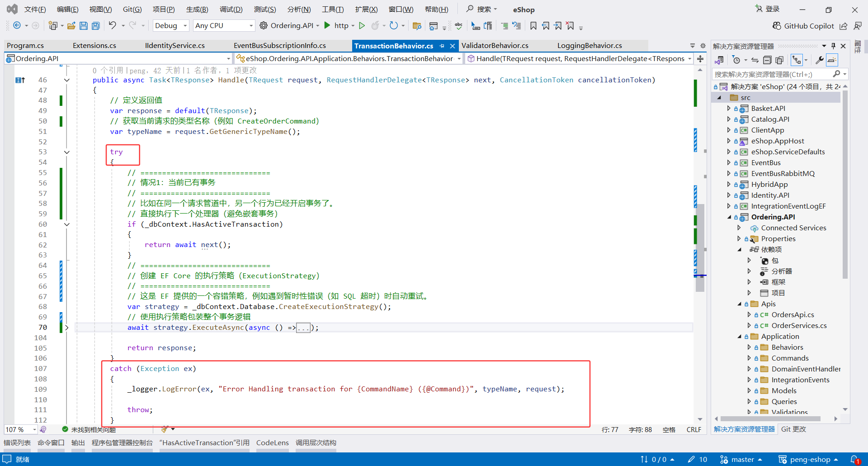Split the editor window with the splitter icon
The image size is (868, 466).
point(700,59)
